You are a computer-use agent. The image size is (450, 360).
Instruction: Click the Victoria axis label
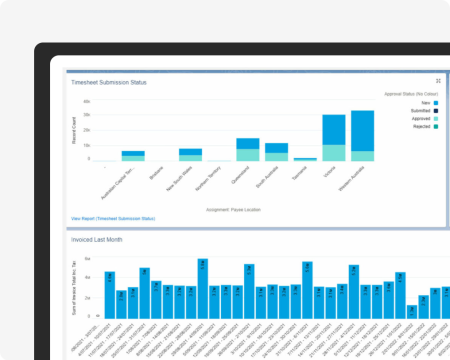pos(330,172)
